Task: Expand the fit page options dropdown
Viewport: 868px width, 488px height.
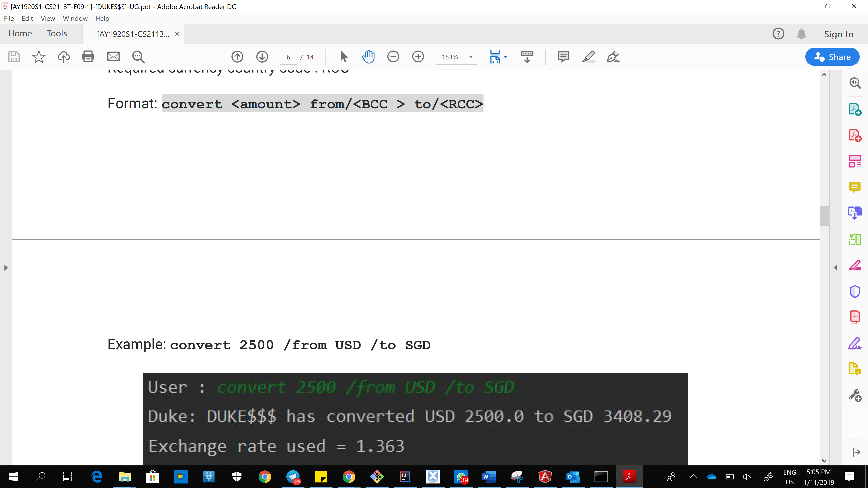Action: (x=505, y=57)
